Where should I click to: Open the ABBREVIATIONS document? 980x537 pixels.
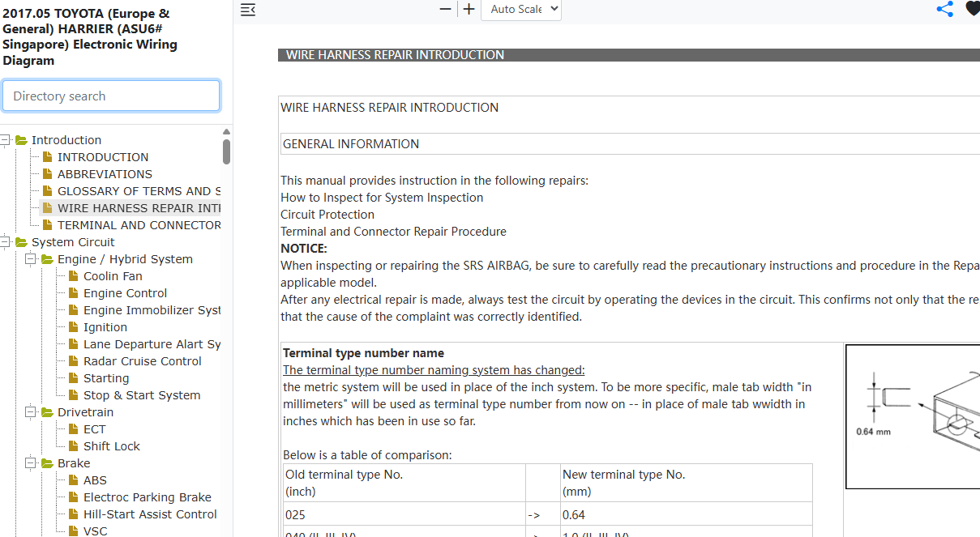pyautogui.click(x=105, y=174)
